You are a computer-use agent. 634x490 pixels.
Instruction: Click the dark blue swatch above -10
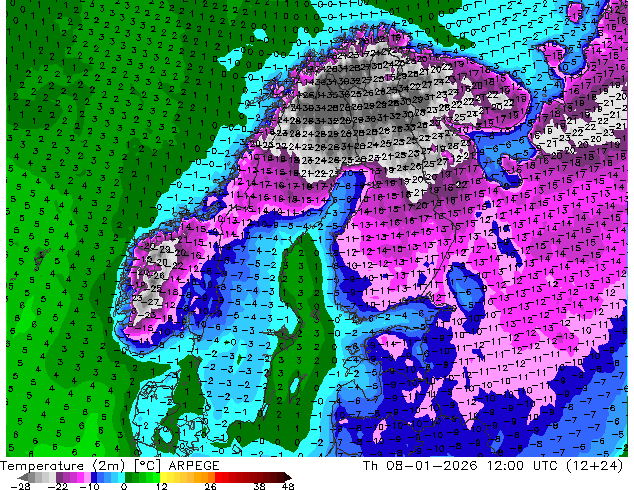(94, 477)
